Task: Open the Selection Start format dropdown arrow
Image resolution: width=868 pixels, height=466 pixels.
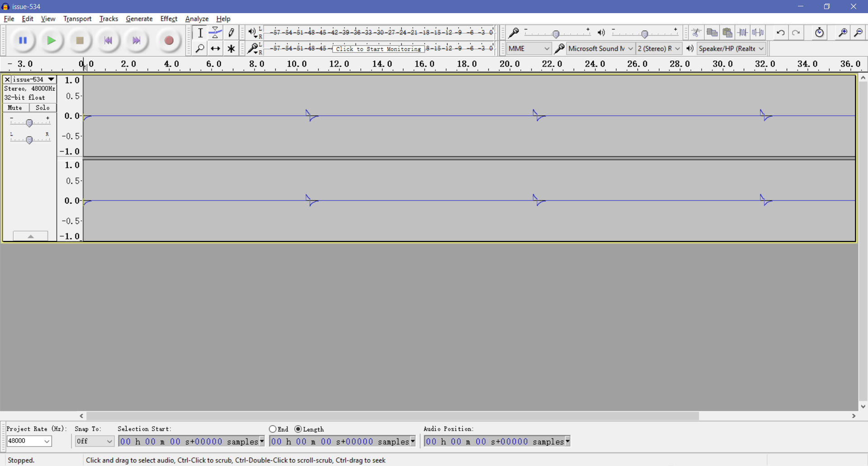Action: click(262, 441)
